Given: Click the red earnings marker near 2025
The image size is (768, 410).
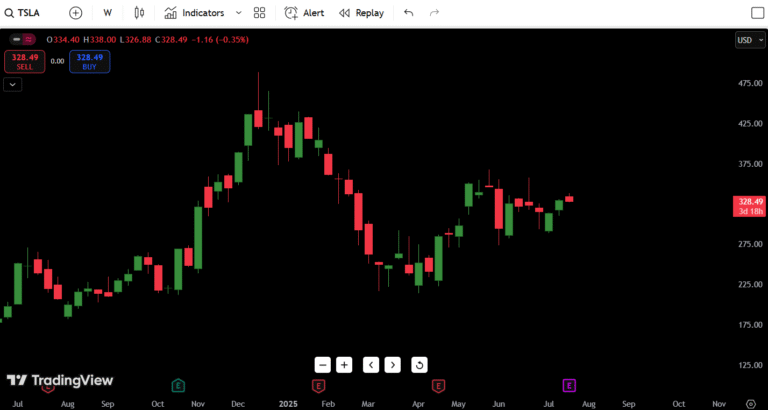Looking at the screenshot, I should tap(319, 386).
